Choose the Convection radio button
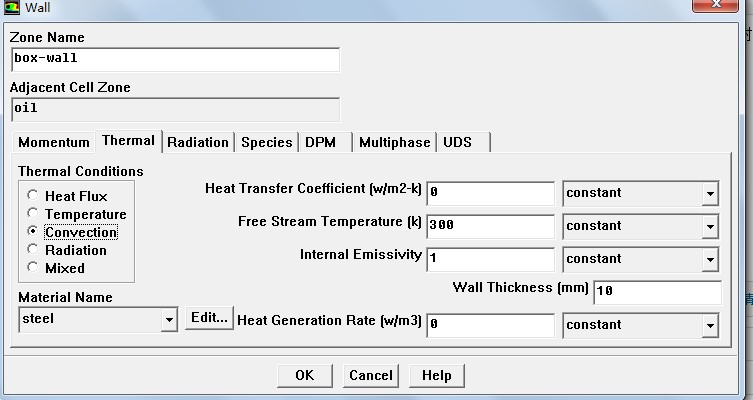Image resolution: width=753 pixels, height=400 pixels. click(34, 232)
